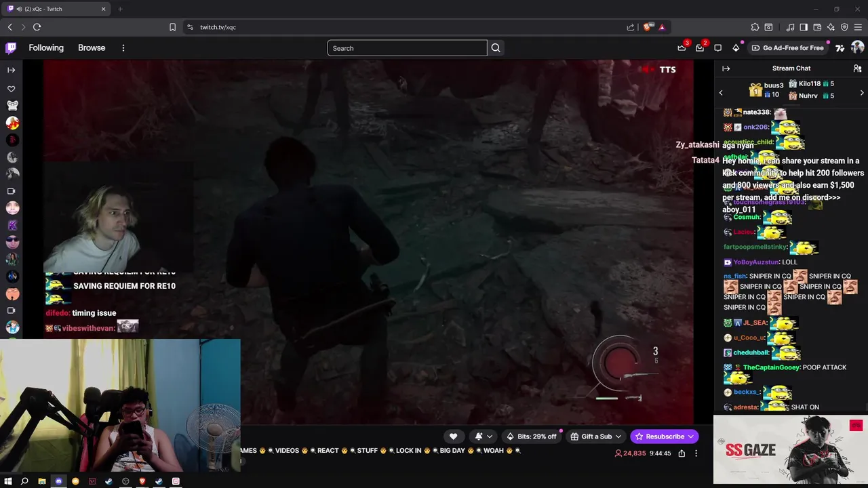Click the address bar share icon

[631, 27]
